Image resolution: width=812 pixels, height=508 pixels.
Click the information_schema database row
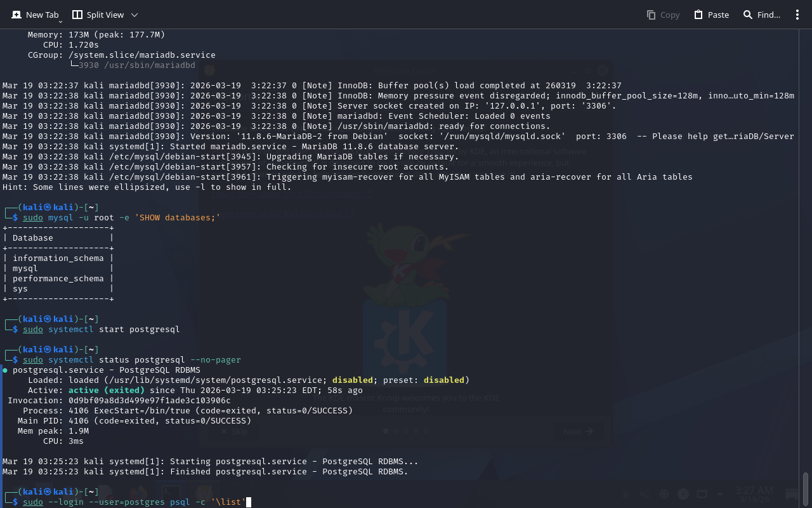click(x=58, y=258)
